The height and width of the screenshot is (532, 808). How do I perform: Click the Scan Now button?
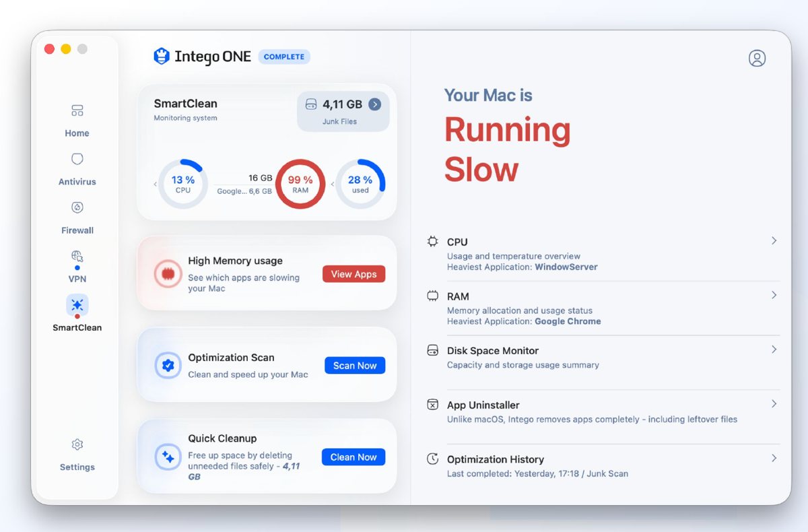pyautogui.click(x=355, y=366)
